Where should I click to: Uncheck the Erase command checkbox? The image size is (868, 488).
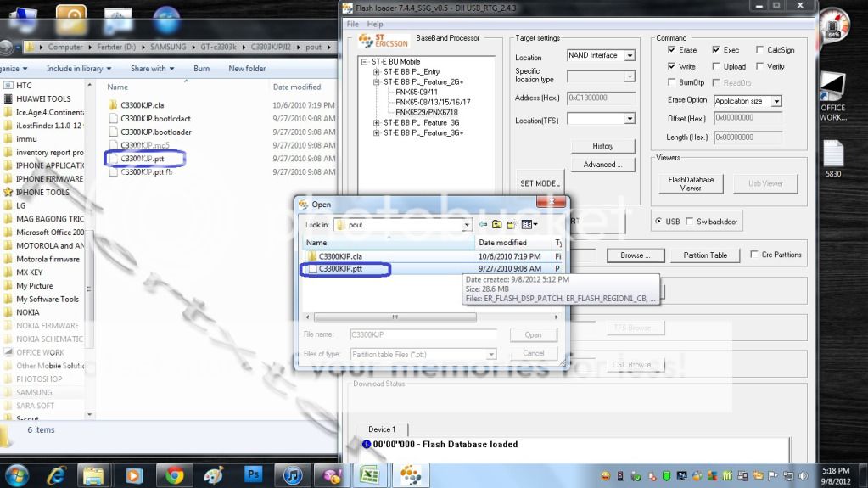pyautogui.click(x=672, y=51)
